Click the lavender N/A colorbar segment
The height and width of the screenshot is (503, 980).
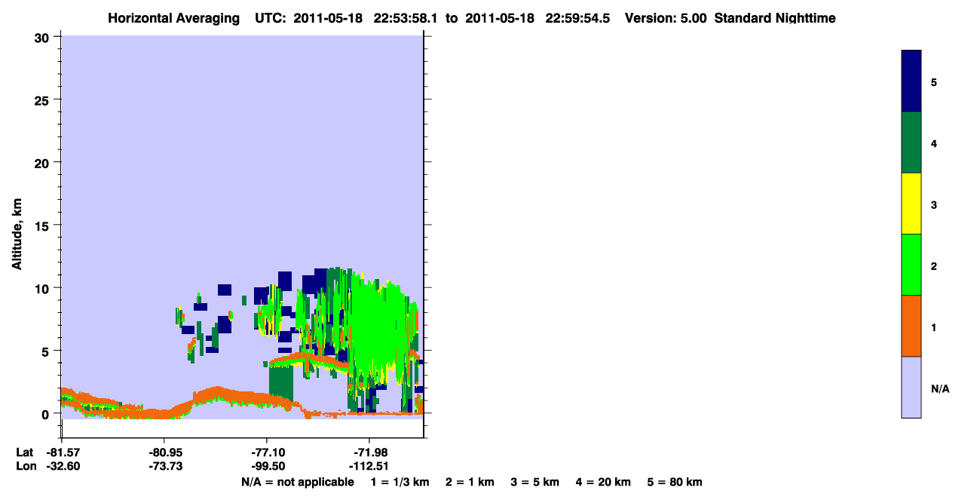pos(911,387)
